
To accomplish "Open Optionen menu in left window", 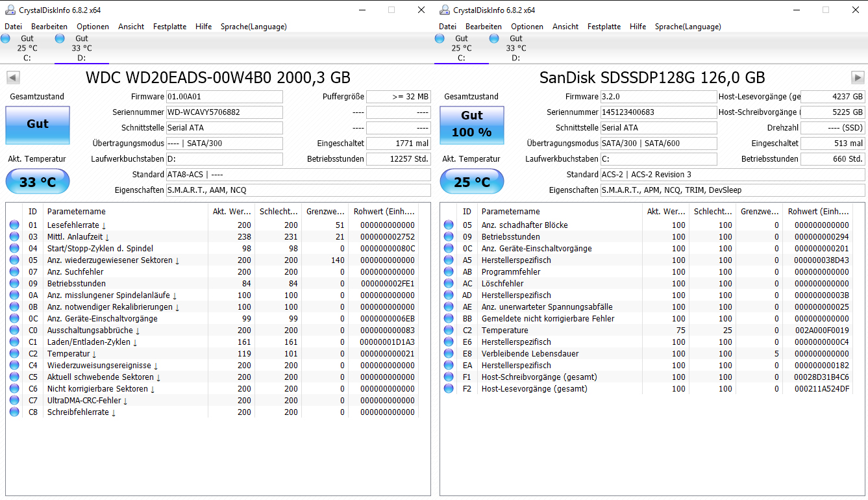I will (x=93, y=27).
